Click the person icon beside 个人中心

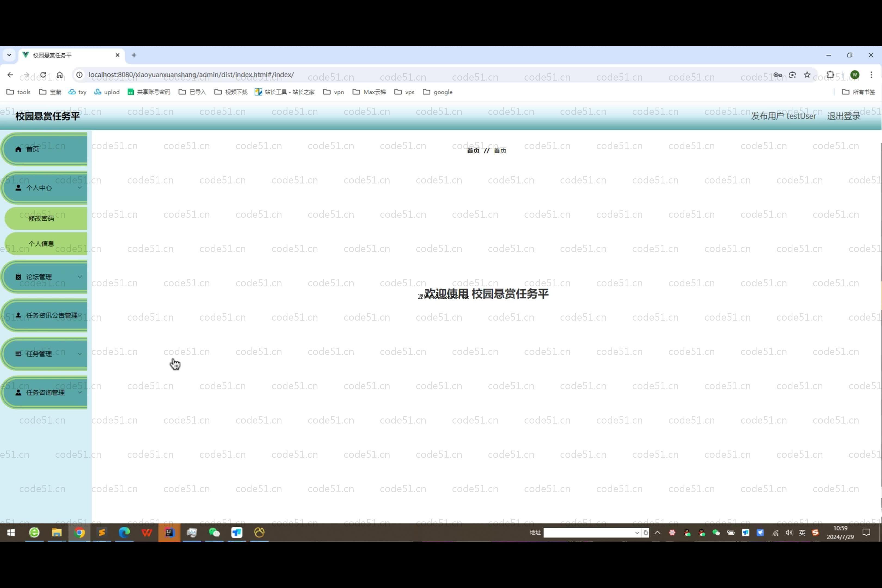(18, 188)
